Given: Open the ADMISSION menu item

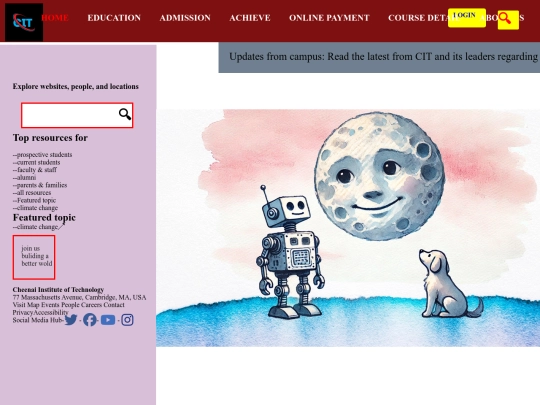Looking at the screenshot, I should [x=185, y=18].
